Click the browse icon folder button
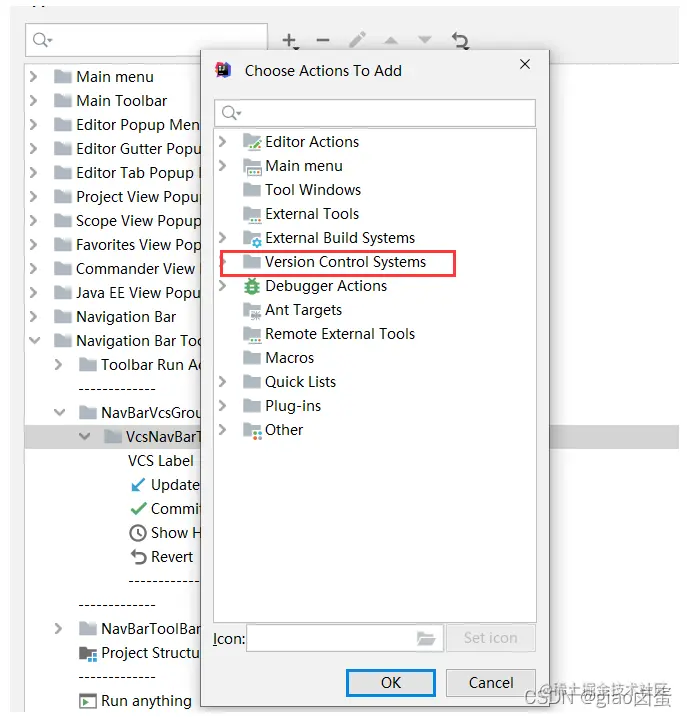 (x=426, y=638)
